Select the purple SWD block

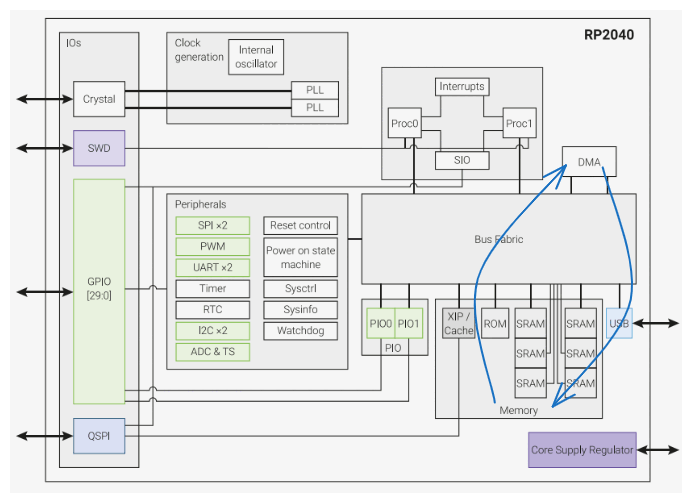click(x=99, y=148)
